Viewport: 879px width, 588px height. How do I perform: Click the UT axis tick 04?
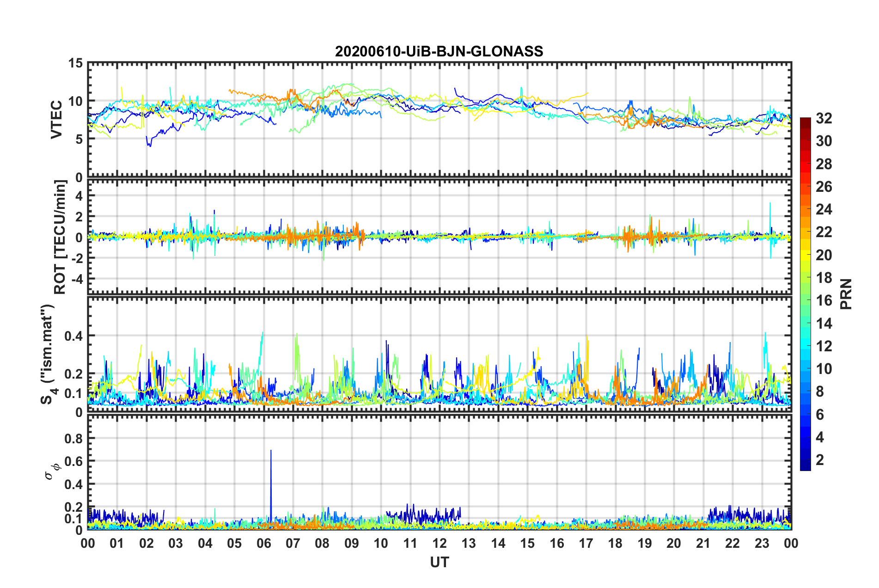pos(205,543)
